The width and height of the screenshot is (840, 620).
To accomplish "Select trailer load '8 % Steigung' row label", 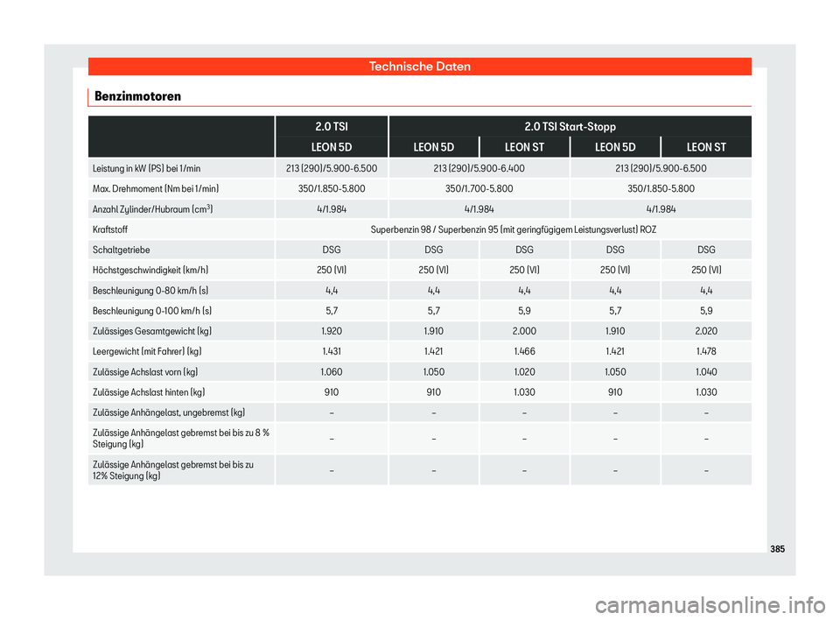I will pos(181,438).
